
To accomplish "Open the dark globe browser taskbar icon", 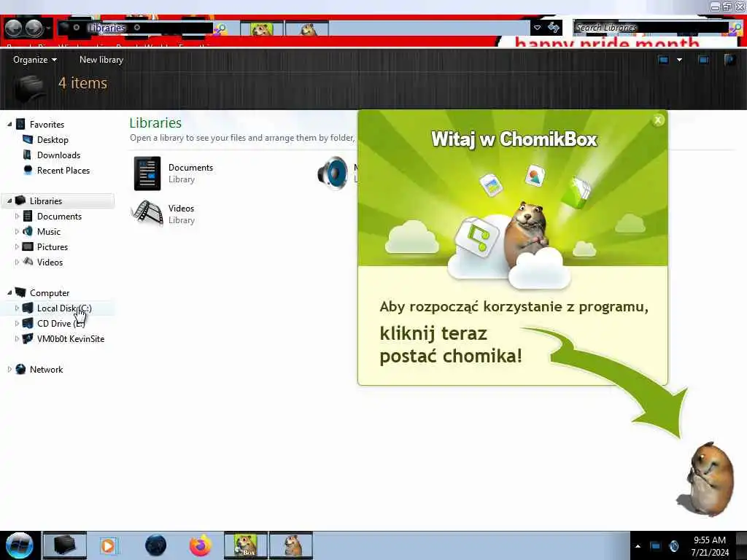I will (x=155, y=545).
